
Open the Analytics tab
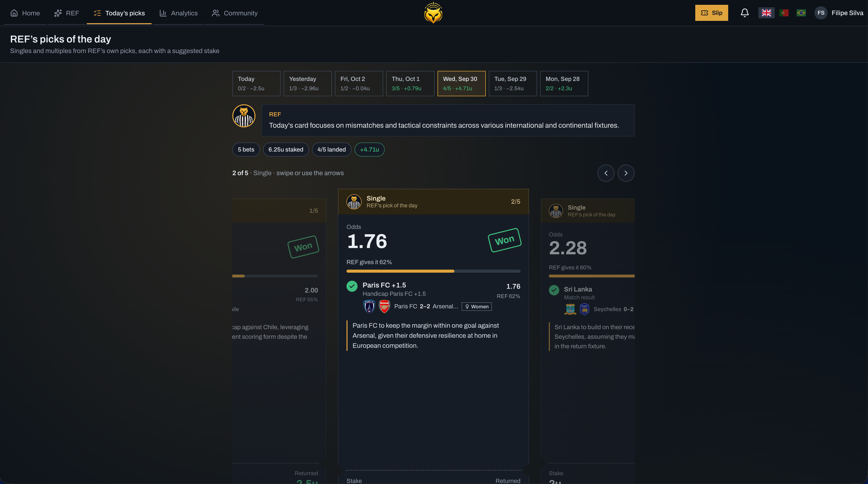coord(179,13)
